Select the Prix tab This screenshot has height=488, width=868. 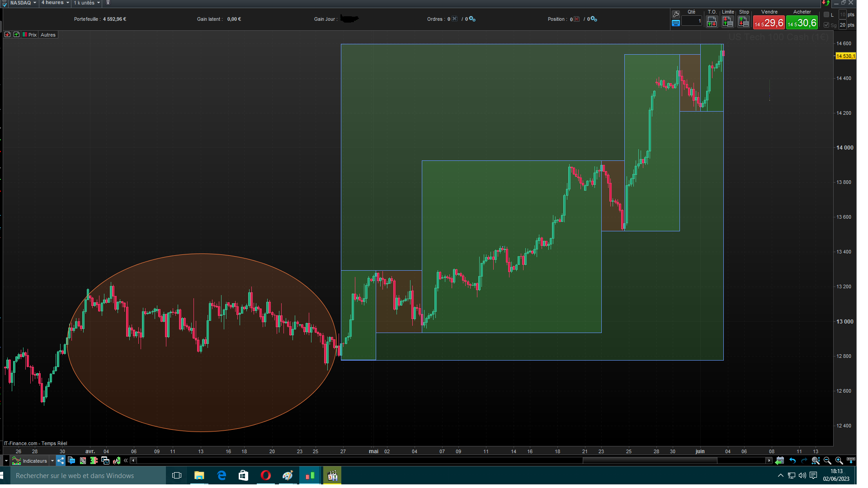pyautogui.click(x=30, y=35)
